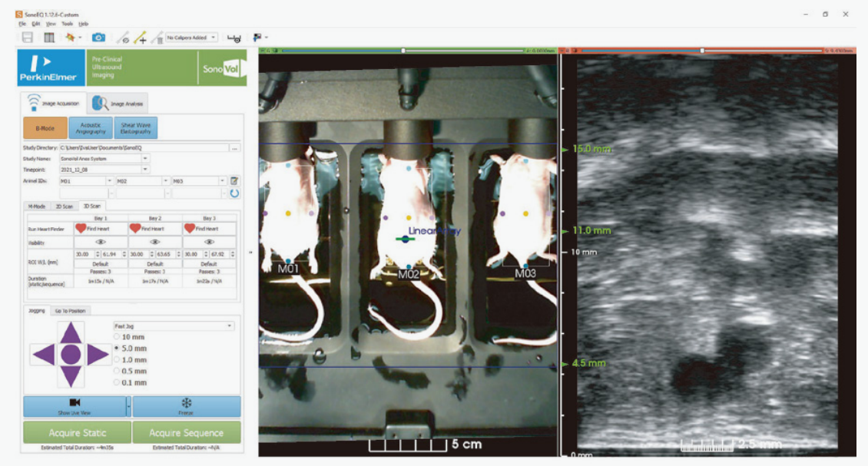The width and height of the screenshot is (868, 466).
Task: Jog the stage up with purple arrow
Action: [x=71, y=332]
